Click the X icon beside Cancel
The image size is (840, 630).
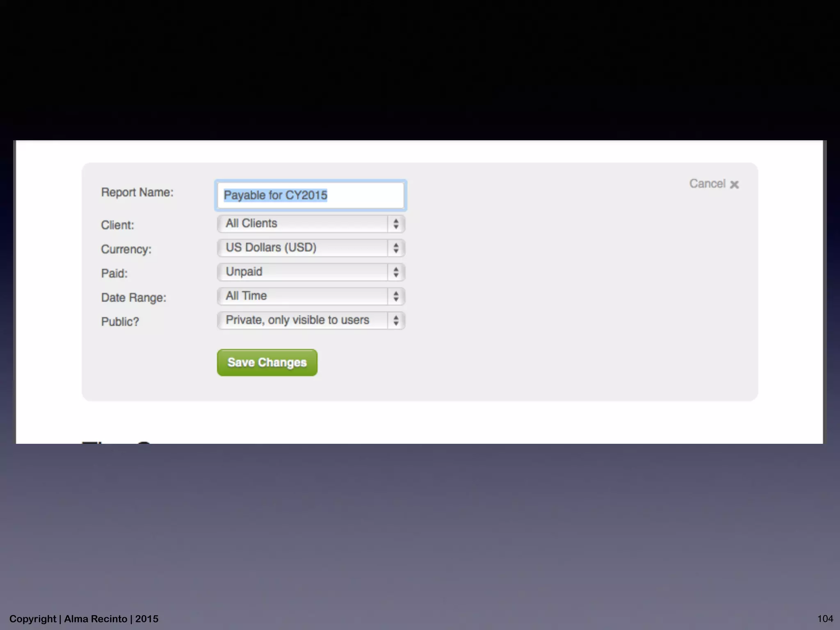734,185
